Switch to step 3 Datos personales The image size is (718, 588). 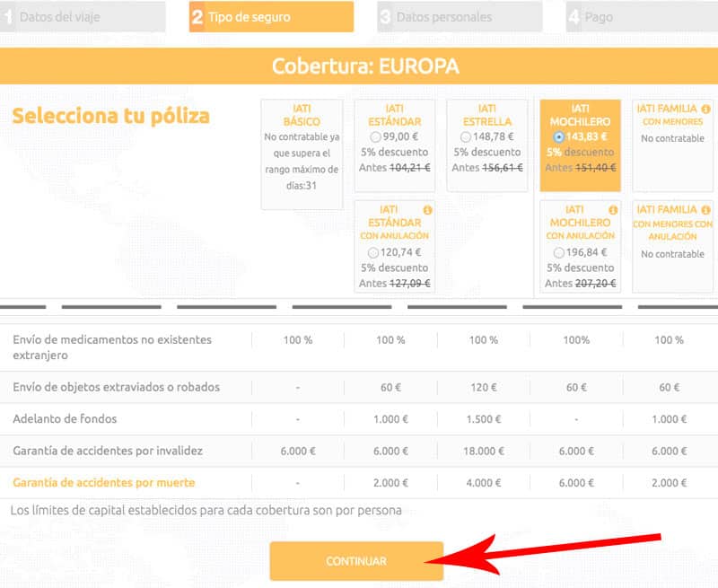pyautogui.click(x=460, y=17)
